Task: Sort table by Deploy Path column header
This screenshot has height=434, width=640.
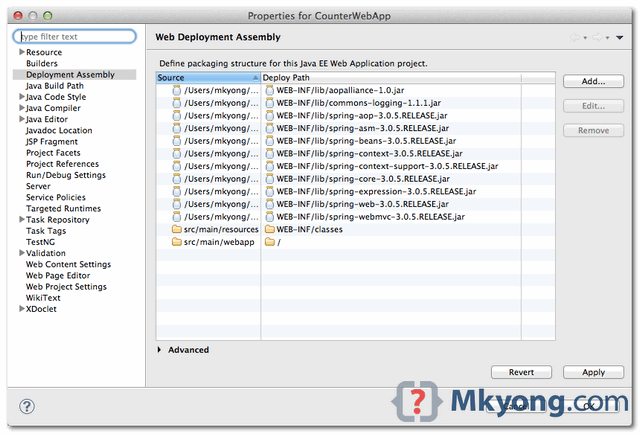Action: point(391,78)
